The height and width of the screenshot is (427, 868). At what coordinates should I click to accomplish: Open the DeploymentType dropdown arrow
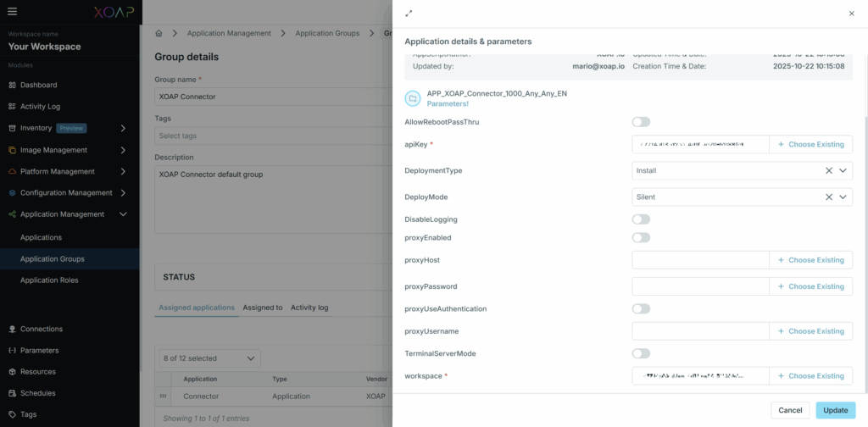point(843,171)
